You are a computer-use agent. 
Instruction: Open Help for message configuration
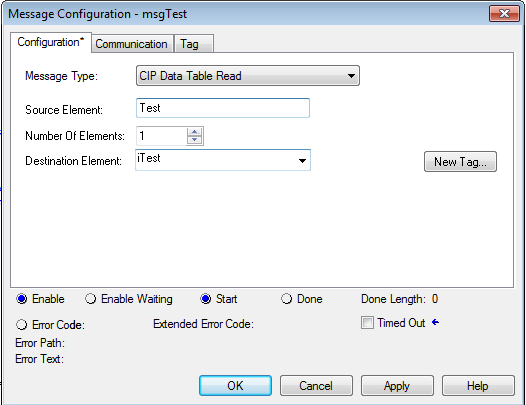tap(478, 386)
